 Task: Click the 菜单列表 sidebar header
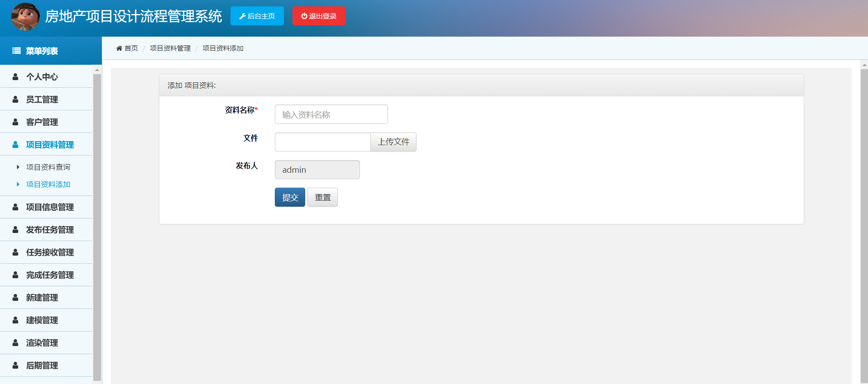(51, 51)
